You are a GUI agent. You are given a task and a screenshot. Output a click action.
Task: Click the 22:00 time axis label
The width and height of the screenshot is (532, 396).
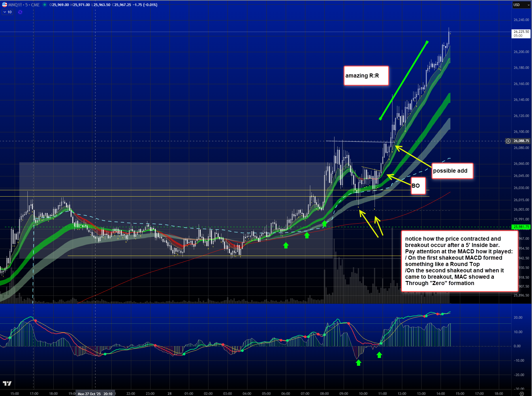[131, 394]
